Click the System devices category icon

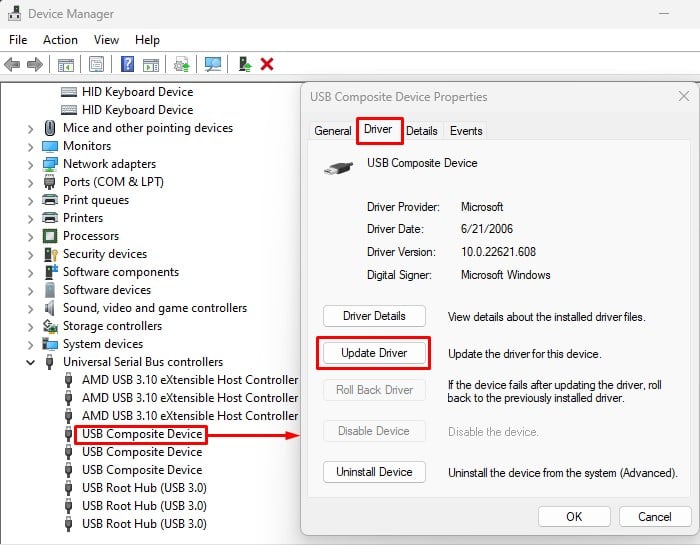(50, 344)
